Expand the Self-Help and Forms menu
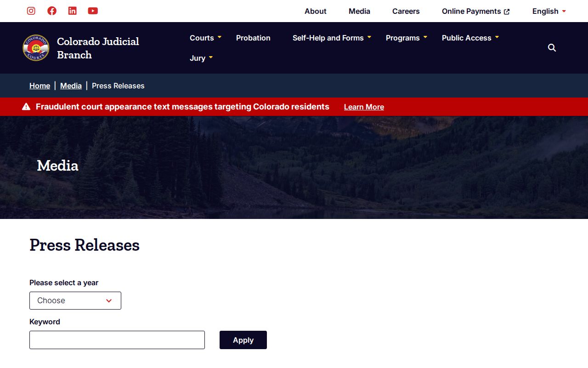 coord(332,38)
